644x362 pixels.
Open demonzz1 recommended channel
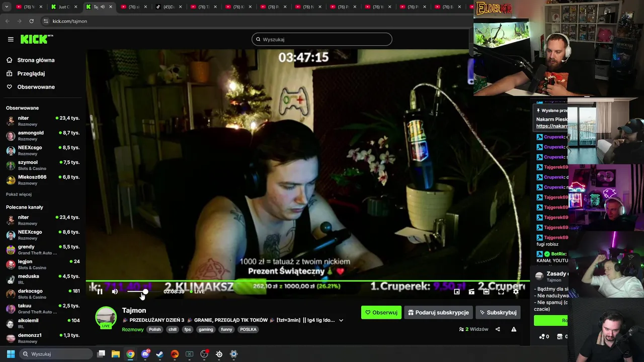pos(43,338)
